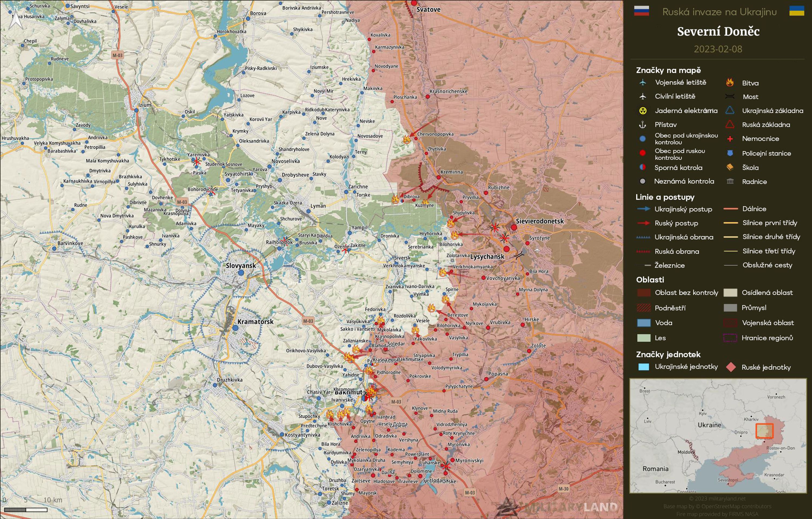Click the orange highlight box on the minimap
This screenshot has height=519, width=812.
tap(764, 431)
